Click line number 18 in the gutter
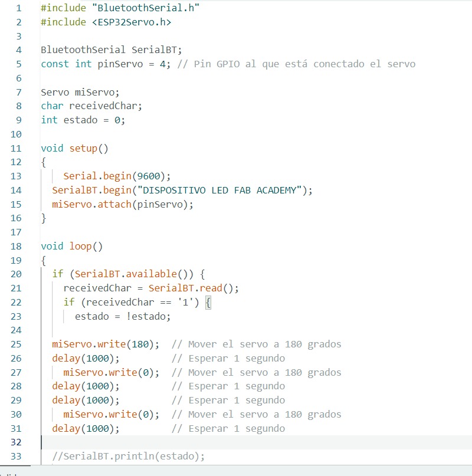This screenshot has height=476, width=472. (x=16, y=246)
